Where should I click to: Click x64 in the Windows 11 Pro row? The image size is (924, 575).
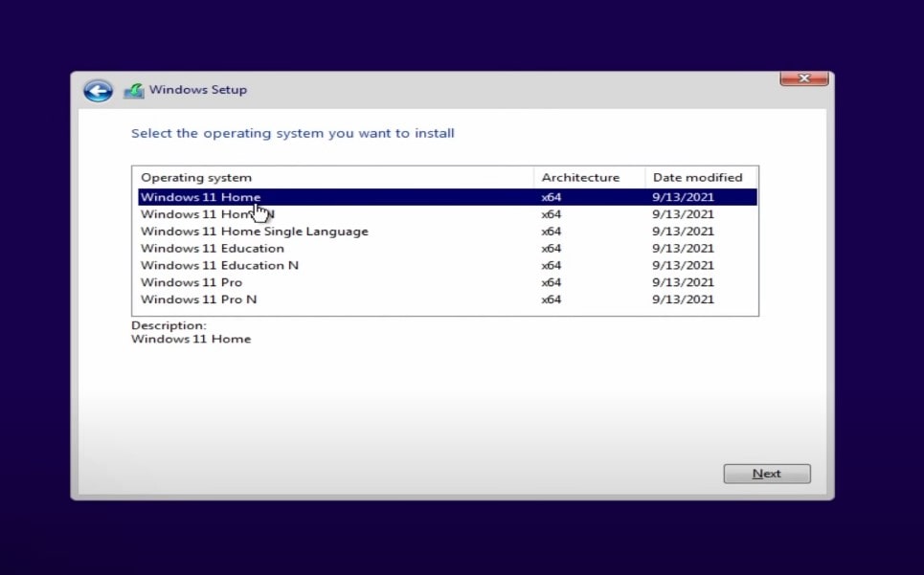click(x=551, y=282)
